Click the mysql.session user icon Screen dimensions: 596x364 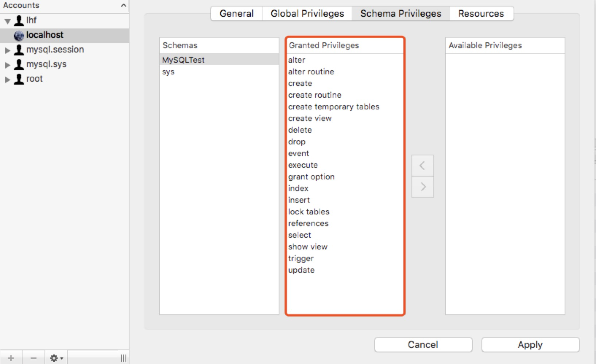19,50
